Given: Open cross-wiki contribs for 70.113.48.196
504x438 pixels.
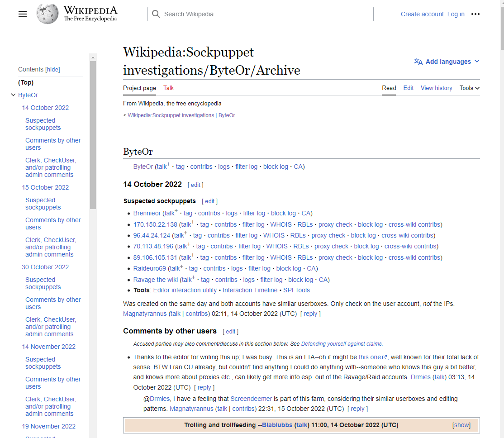Looking at the screenshot, I should tap(411, 246).
